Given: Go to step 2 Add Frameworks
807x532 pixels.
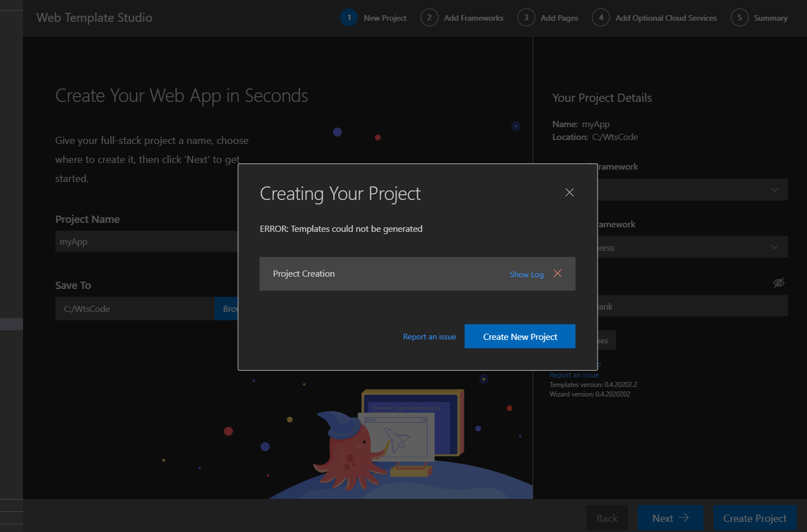Looking at the screenshot, I should 463,18.
